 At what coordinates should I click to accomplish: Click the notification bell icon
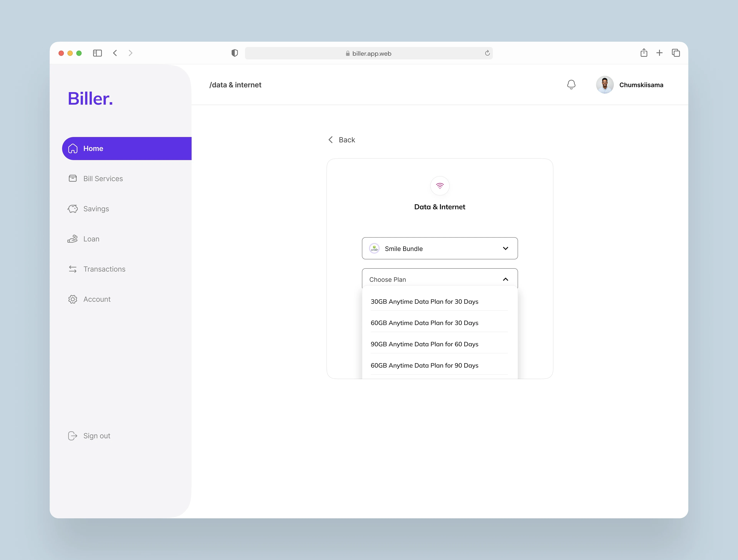[x=571, y=85]
